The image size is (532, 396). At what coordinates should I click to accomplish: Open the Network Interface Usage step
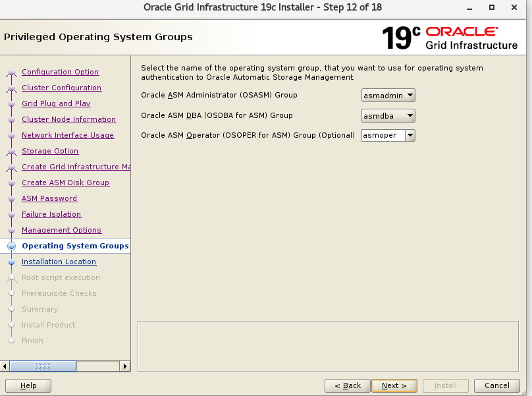pyautogui.click(x=68, y=135)
